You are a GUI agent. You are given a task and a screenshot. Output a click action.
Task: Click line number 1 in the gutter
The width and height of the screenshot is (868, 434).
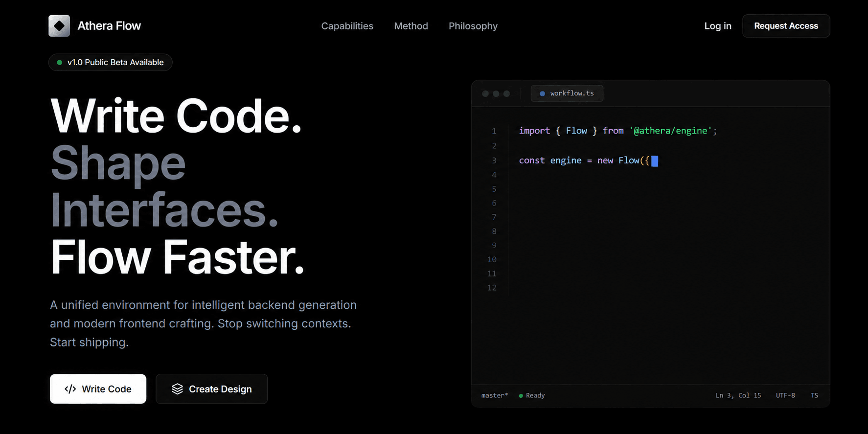click(x=494, y=131)
